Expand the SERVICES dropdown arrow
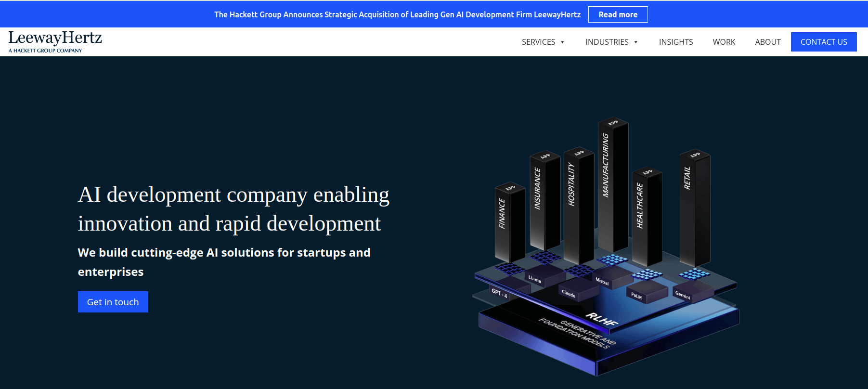868x389 pixels. click(x=562, y=42)
